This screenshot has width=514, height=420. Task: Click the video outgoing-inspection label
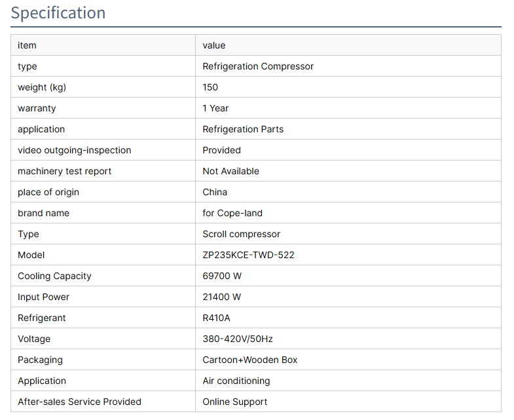pos(74,150)
